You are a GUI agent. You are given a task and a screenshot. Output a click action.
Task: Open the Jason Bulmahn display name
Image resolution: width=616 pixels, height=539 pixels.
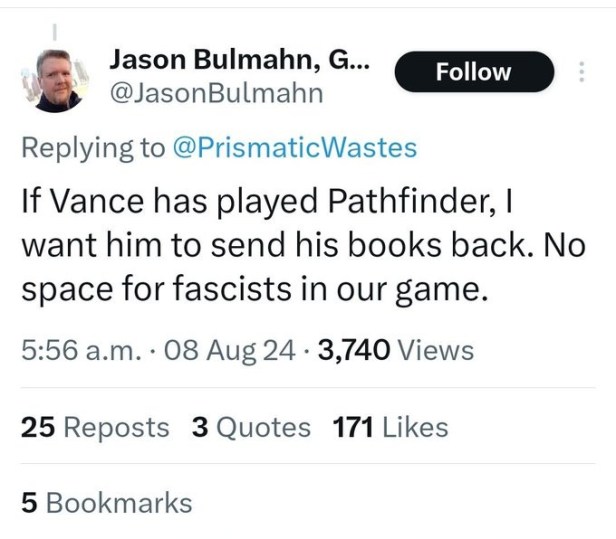pyautogui.click(x=238, y=61)
